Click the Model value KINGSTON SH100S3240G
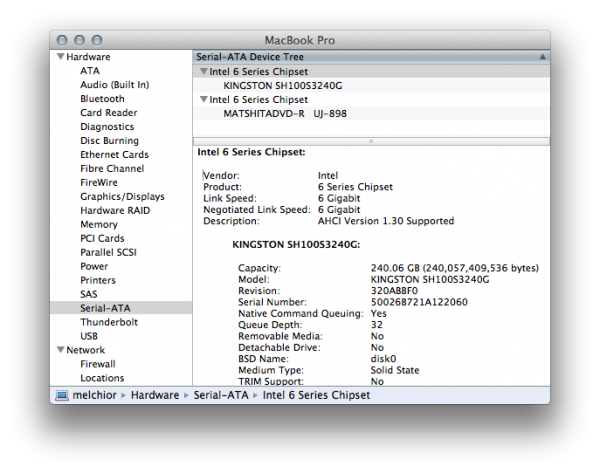 (430, 280)
